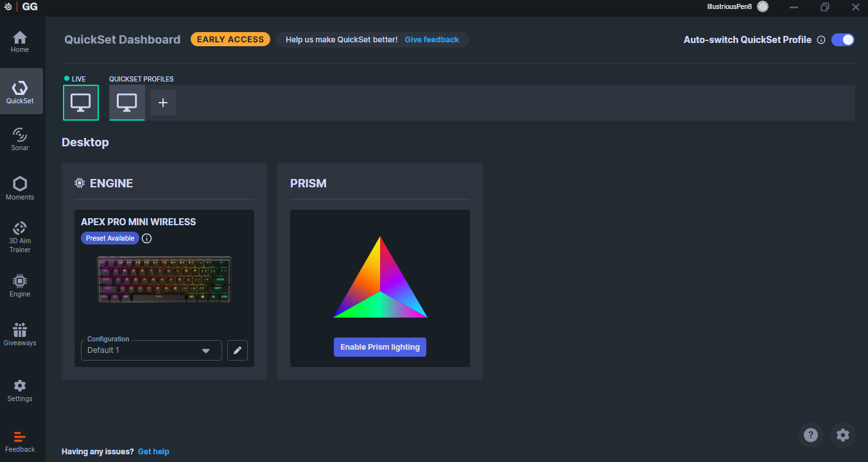Select the Live desktop profile

click(81, 103)
